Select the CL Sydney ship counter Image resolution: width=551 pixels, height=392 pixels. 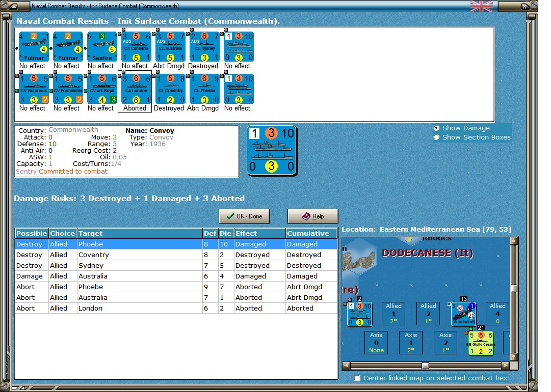pos(204,47)
